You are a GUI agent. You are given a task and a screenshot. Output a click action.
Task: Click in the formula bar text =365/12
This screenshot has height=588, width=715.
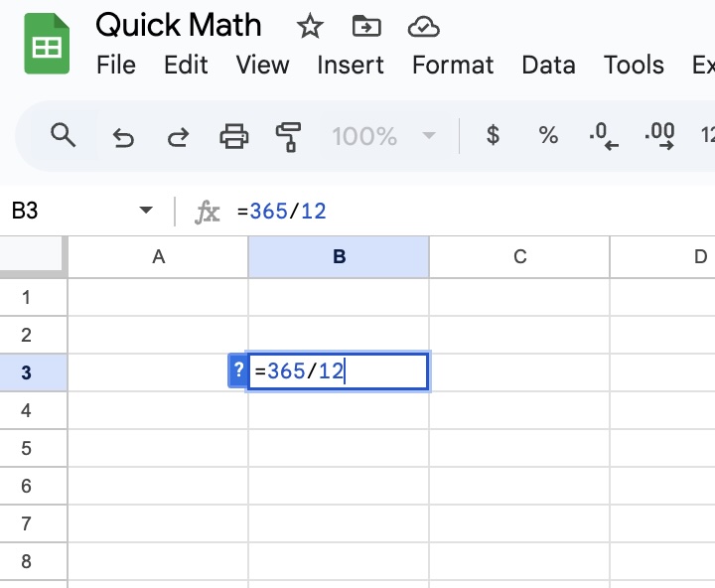coord(281,212)
